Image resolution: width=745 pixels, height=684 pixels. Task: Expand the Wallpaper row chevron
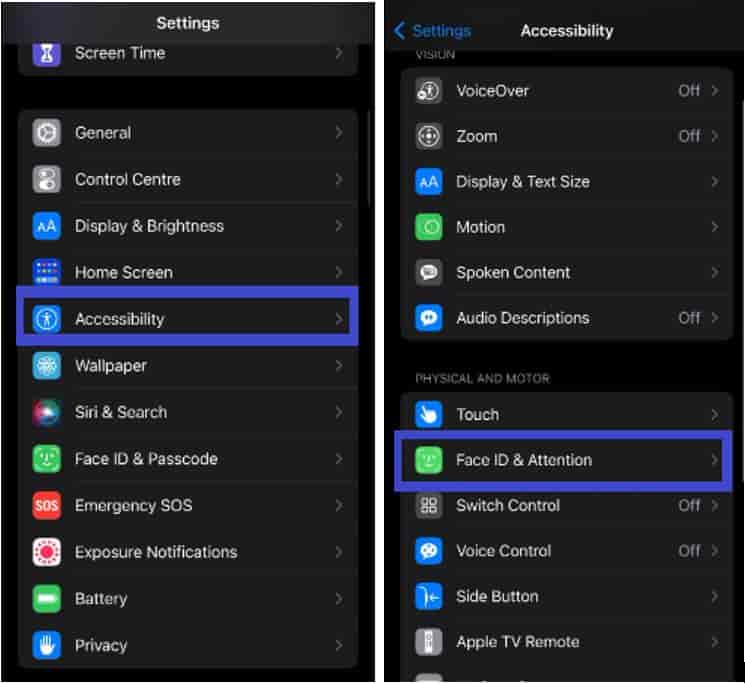point(339,366)
